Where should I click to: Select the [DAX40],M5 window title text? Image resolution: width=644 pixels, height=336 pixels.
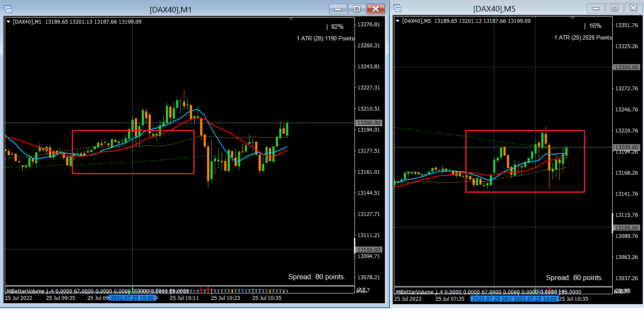[x=494, y=9]
